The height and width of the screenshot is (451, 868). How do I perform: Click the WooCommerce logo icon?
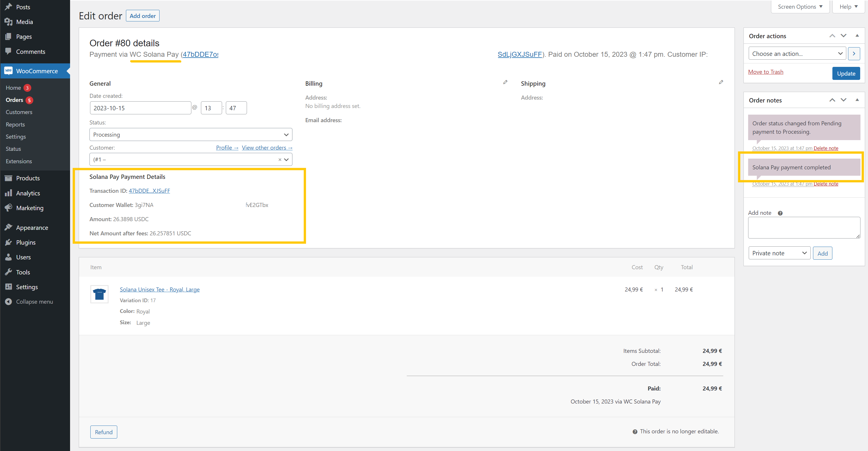point(8,71)
